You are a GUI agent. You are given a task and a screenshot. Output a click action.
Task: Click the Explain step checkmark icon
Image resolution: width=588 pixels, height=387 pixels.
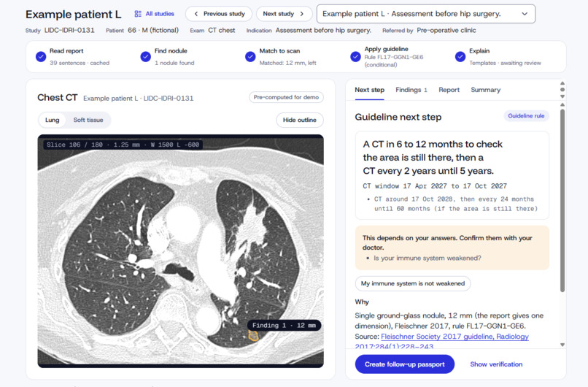click(x=460, y=57)
